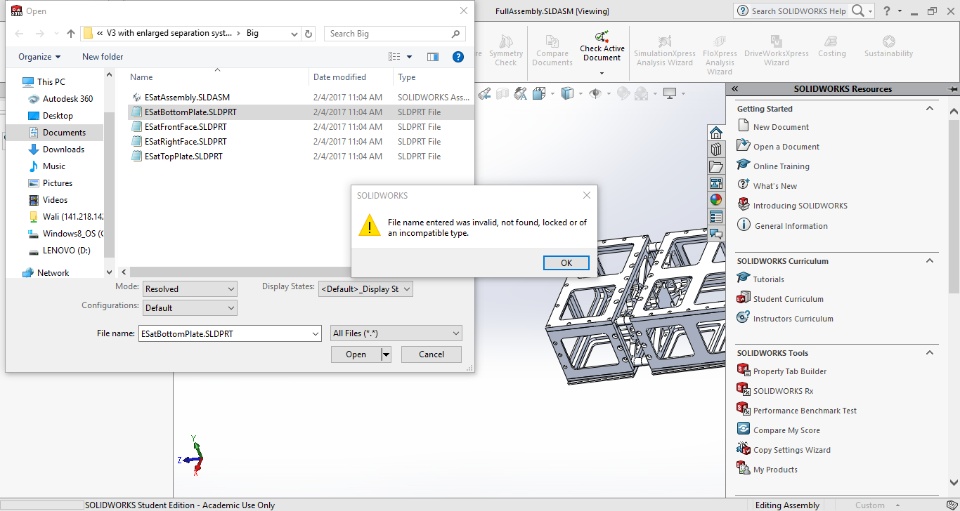960x511 pixels.
Task: Collapse SOLIDWORKS Resources pane double chevron
Action: pyautogui.click(x=735, y=89)
